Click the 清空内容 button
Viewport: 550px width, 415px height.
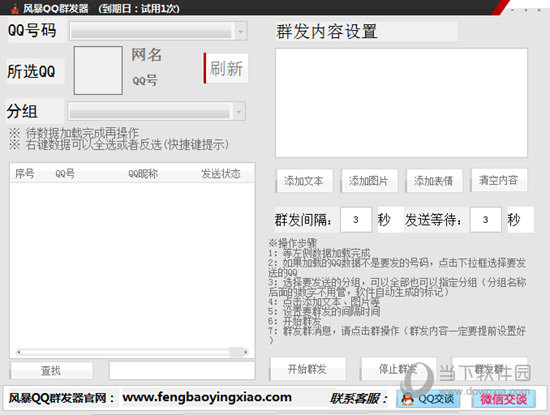coord(499,180)
